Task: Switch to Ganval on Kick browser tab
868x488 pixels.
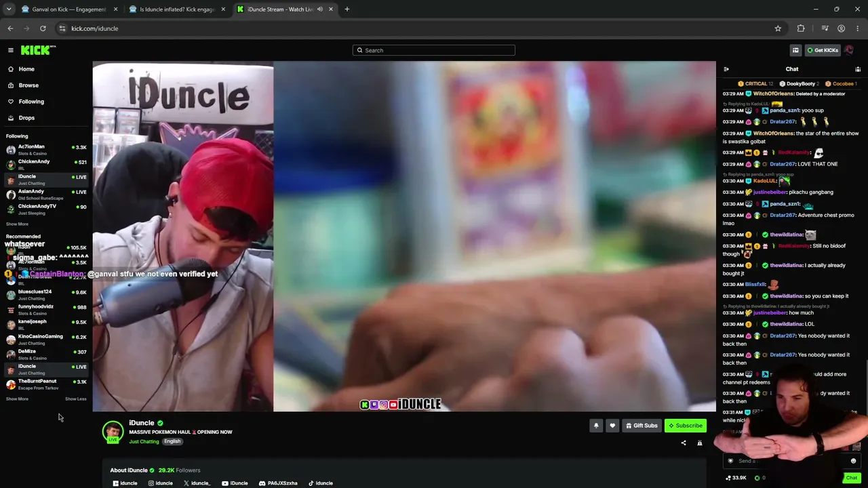Action: click(x=69, y=9)
